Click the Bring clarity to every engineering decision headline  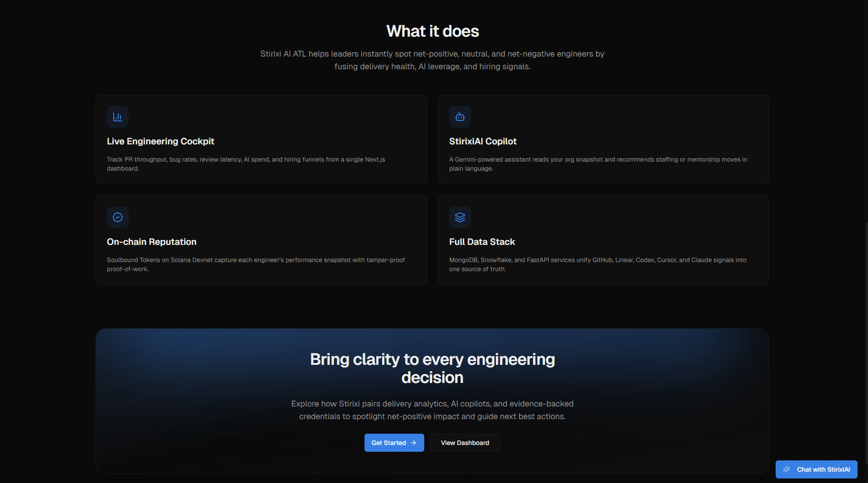coord(432,368)
